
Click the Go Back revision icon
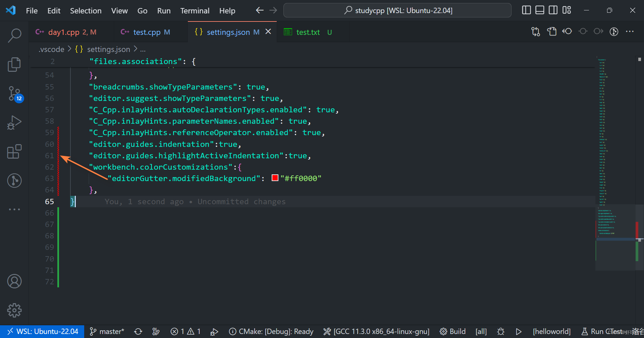[567, 32]
